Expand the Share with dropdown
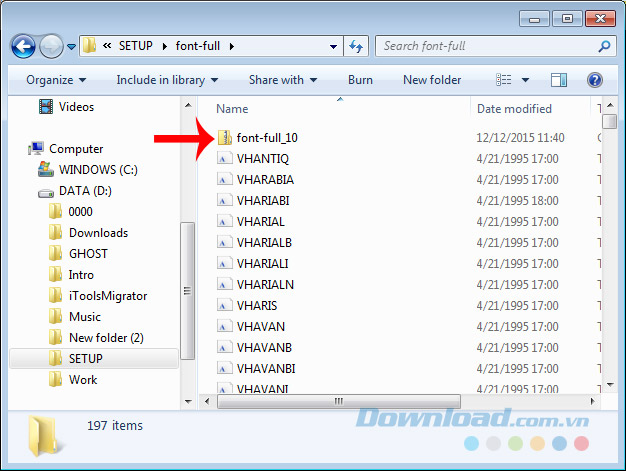This screenshot has height=471, width=626. click(x=282, y=80)
